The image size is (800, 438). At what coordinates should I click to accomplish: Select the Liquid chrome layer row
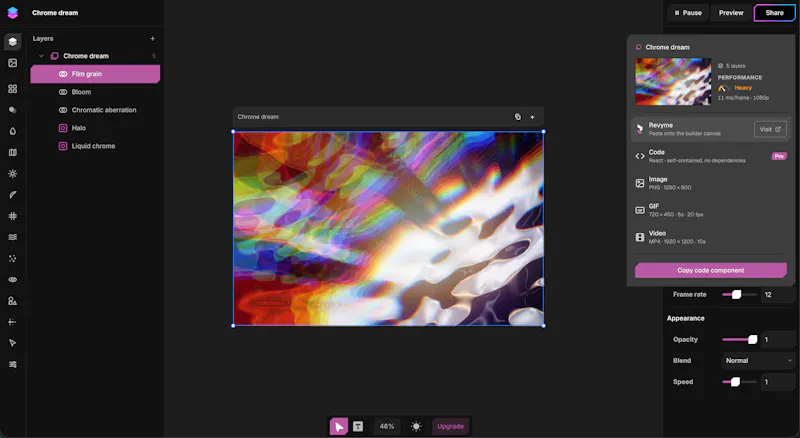95,146
